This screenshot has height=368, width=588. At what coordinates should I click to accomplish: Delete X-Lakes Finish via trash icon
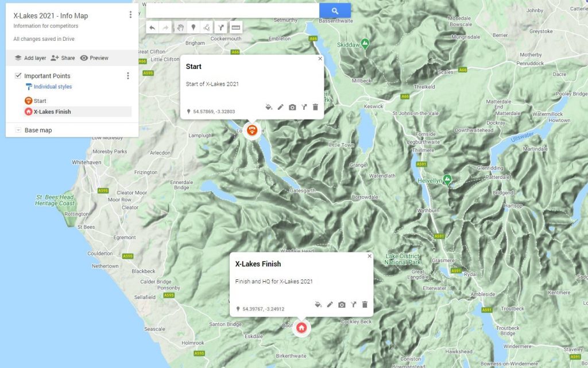(365, 305)
